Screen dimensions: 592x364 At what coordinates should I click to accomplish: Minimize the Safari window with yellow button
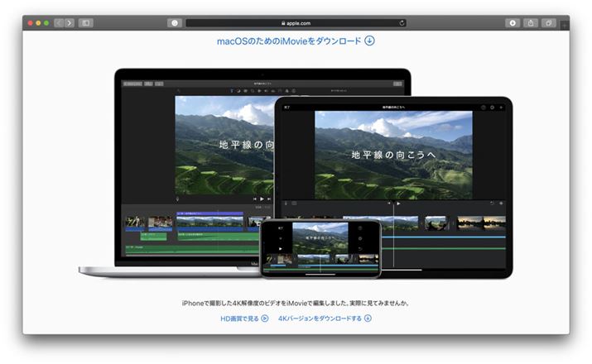(x=38, y=23)
